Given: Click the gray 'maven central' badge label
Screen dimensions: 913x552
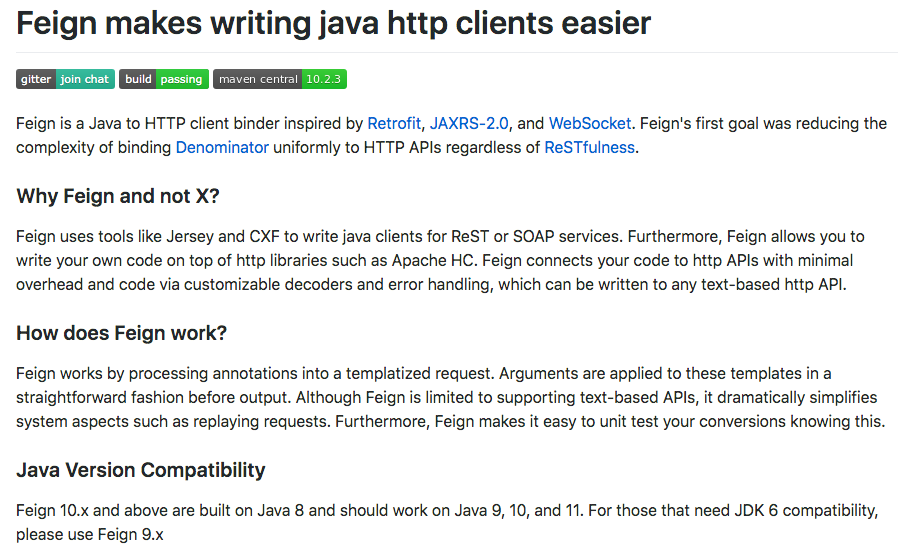Looking at the screenshot, I should (x=257, y=79).
